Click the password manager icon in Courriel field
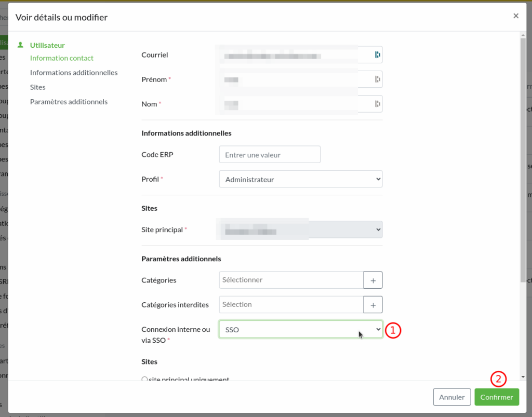This screenshot has height=417, width=532. coord(378,55)
